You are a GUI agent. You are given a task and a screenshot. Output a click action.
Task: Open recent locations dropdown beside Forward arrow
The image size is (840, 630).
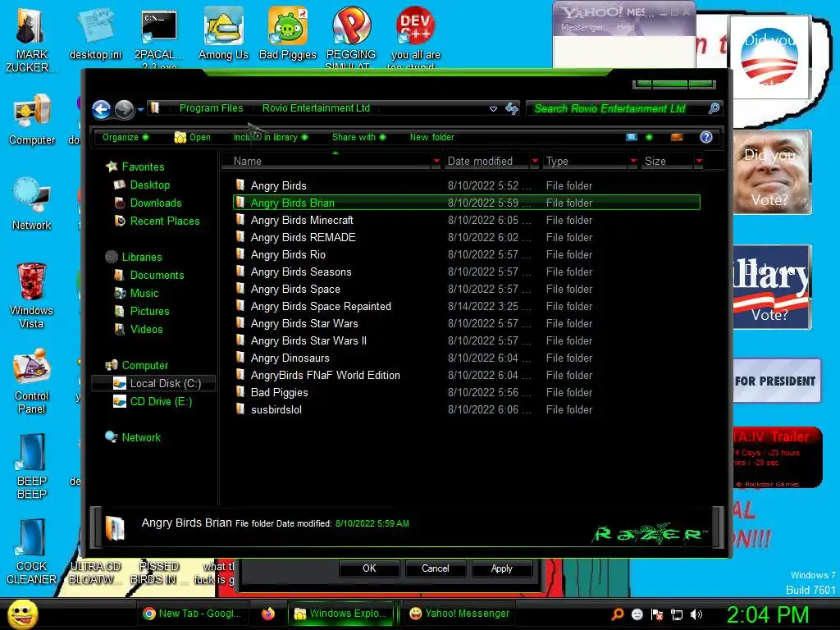pyautogui.click(x=140, y=109)
